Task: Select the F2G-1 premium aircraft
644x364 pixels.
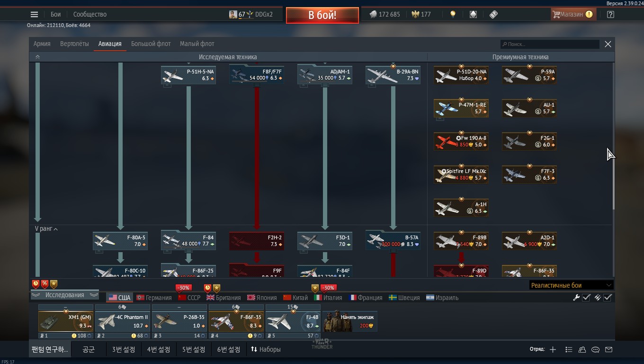Action: (529, 141)
